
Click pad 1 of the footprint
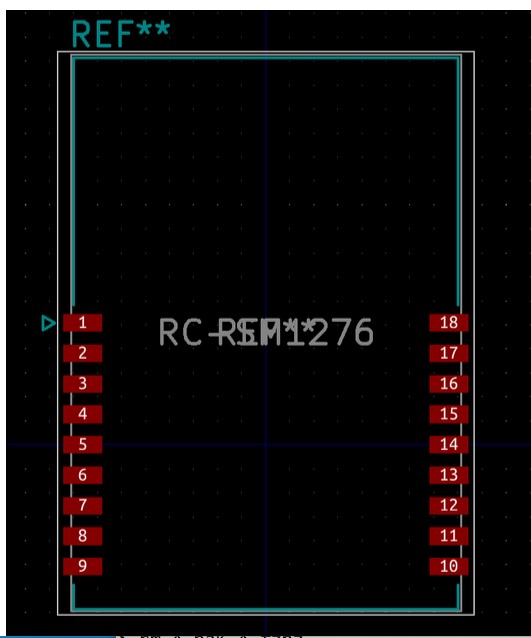pos(83,323)
